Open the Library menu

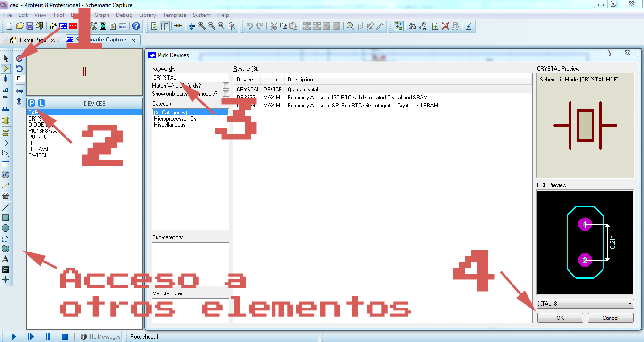click(x=148, y=15)
